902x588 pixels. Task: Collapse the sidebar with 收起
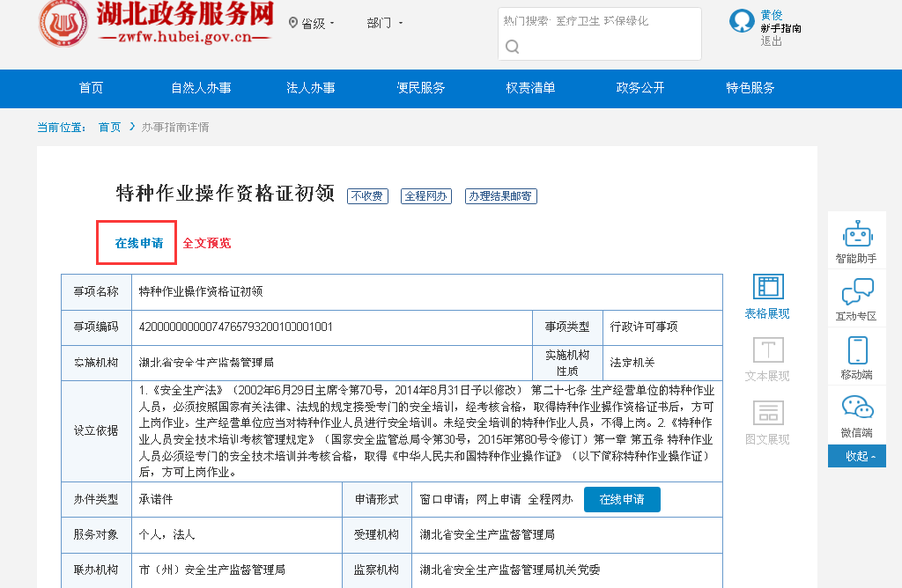(x=857, y=456)
